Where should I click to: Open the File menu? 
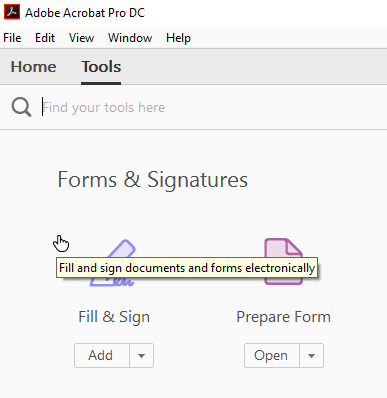(x=12, y=38)
